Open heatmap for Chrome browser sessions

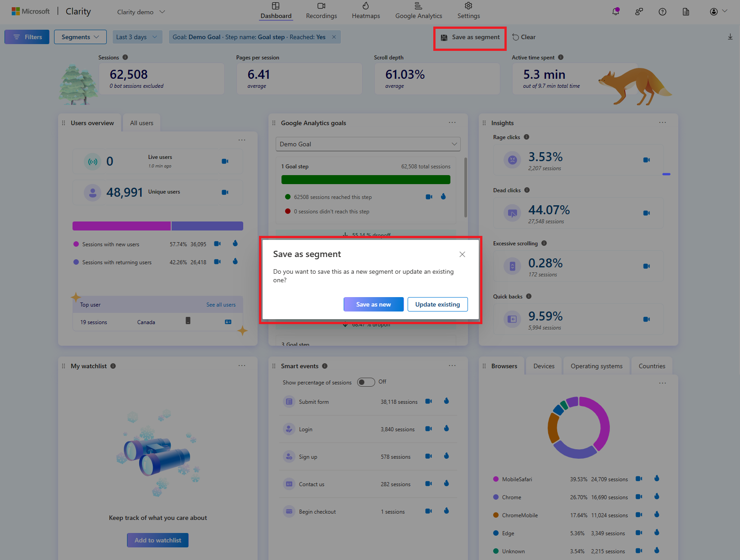(657, 497)
